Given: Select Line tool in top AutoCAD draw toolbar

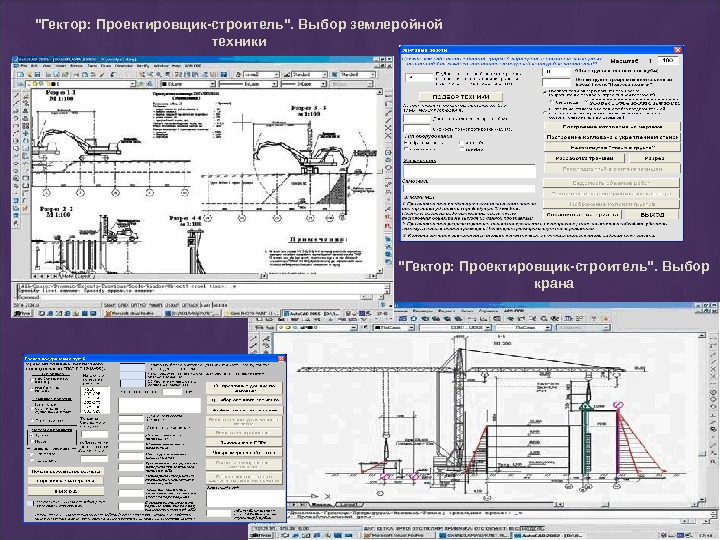Looking at the screenshot, I should 16,95.
